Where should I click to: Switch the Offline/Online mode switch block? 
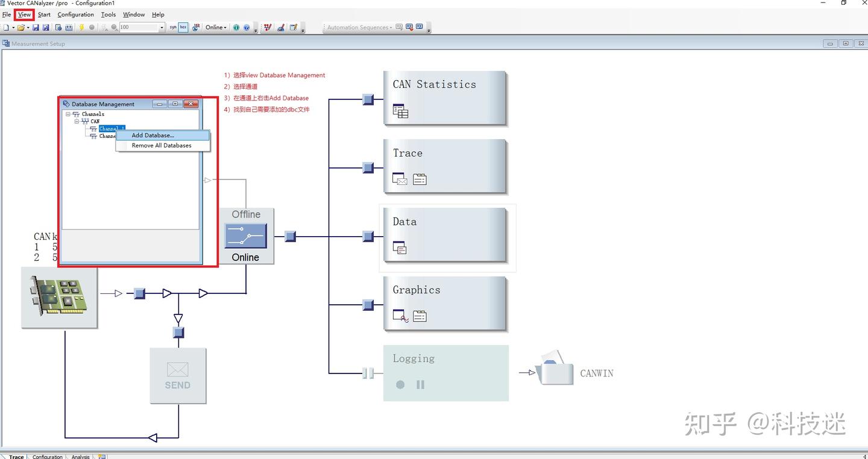pyautogui.click(x=246, y=236)
